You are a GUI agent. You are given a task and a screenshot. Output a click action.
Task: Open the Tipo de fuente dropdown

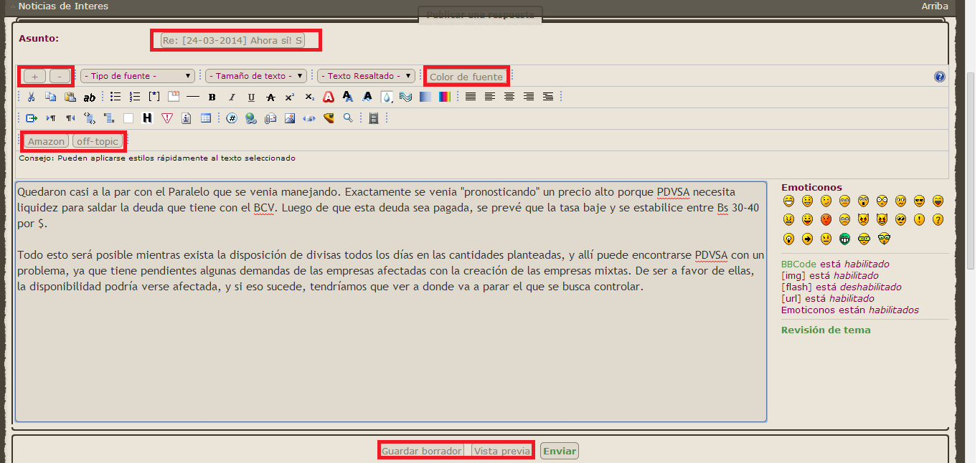[137, 76]
